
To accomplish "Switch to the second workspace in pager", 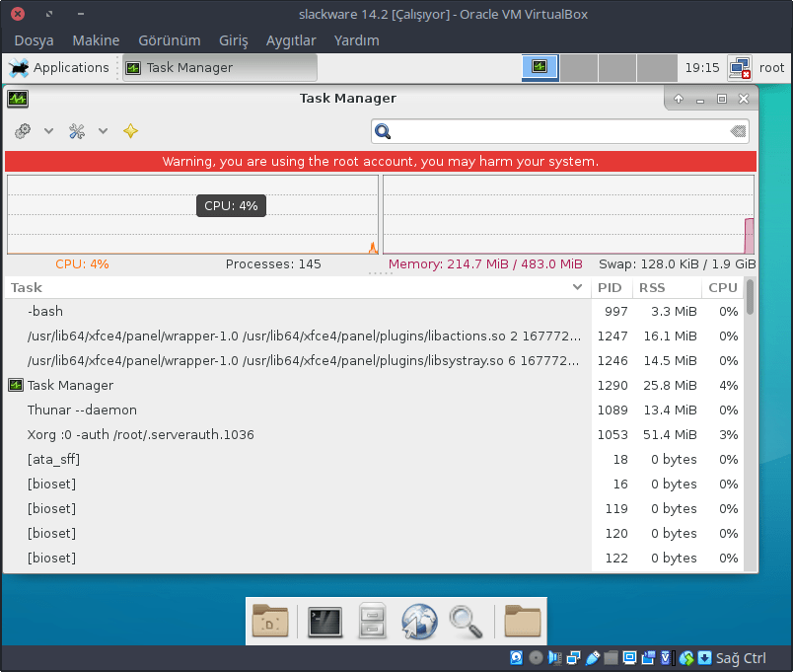I will tap(579, 68).
